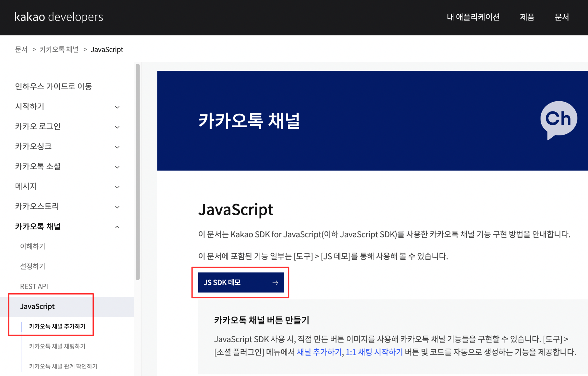Click the 카카오톡 채널 banner title
588x376 pixels.
(249, 121)
